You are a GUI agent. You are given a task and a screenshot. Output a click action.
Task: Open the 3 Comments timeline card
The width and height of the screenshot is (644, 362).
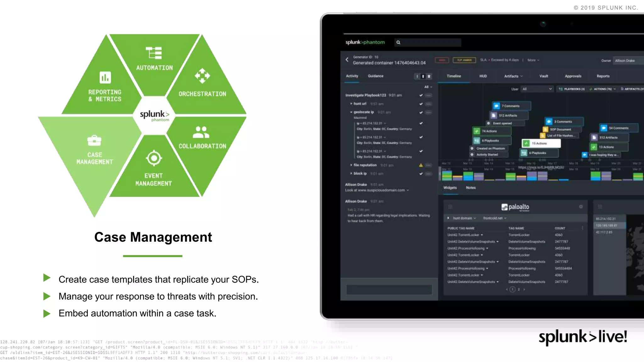point(564,122)
